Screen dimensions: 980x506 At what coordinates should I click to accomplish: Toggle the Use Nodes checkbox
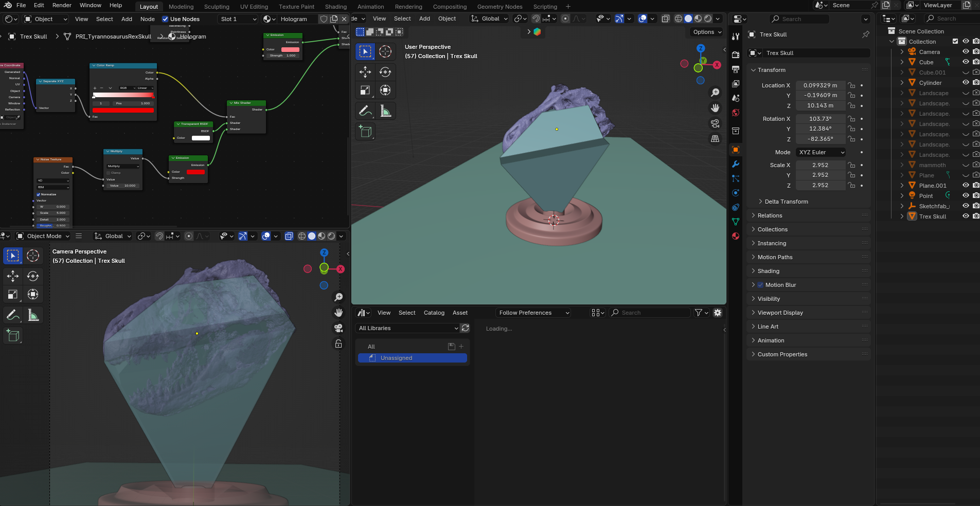[165, 19]
